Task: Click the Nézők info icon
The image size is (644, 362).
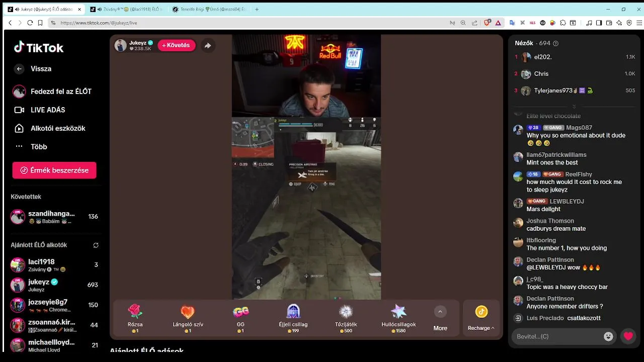Action: pyautogui.click(x=555, y=44)
